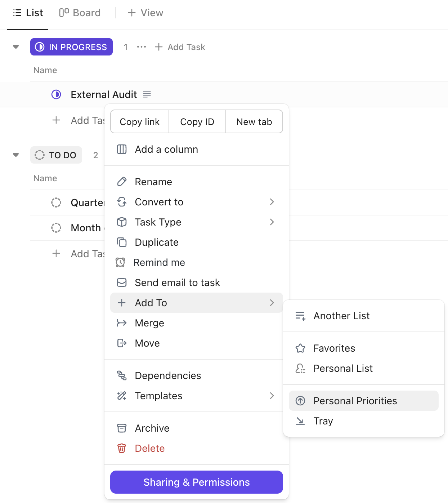Click the Tray icon in the submenu
This screenshot has width=448, height=503.
[300, 421]
